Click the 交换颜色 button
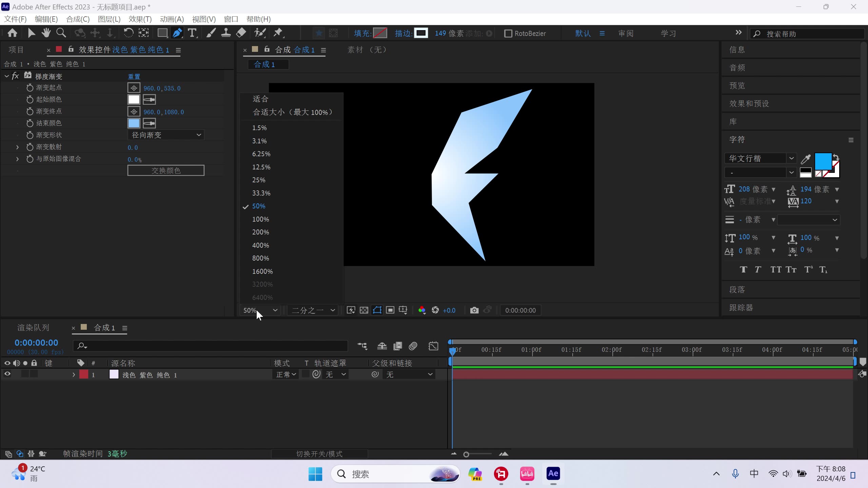868x488 pixels. click(x=166, y=170)
